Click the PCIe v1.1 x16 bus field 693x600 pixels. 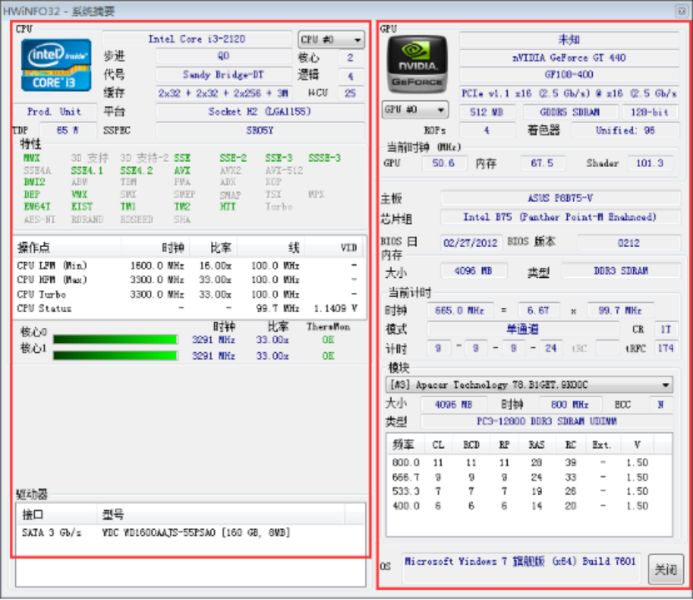pyautogui.click(x=569, y=93)
